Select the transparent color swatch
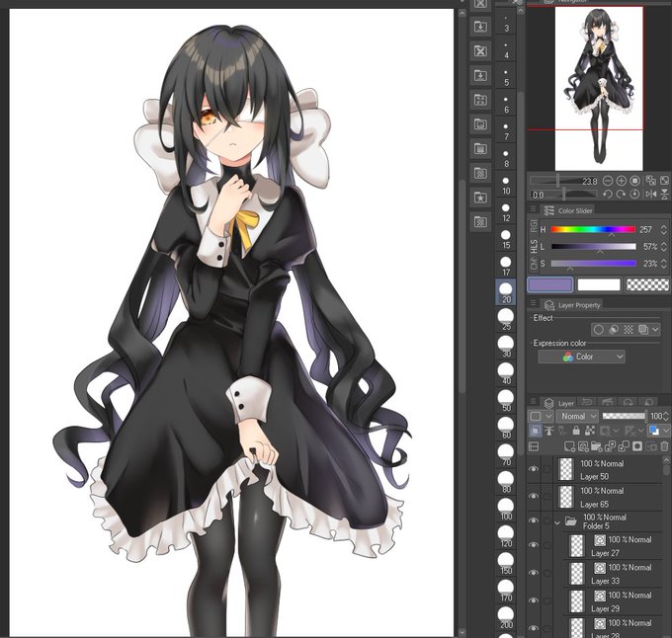 pos(647,284)
